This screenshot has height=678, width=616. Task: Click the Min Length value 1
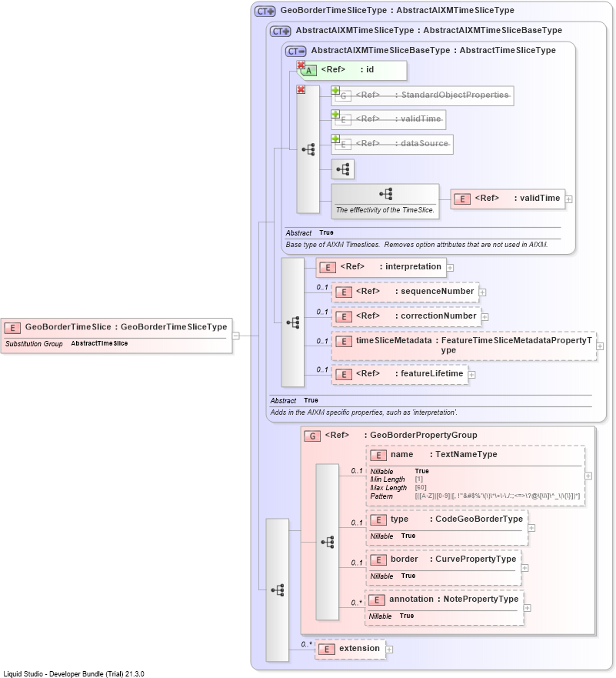[418, 479]
